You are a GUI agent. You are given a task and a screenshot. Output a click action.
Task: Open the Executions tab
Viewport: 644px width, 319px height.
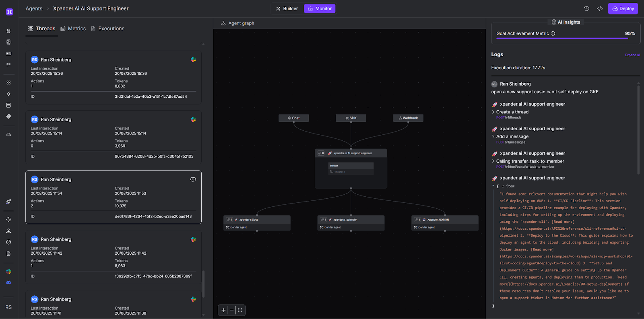click(x=108, y=29)
